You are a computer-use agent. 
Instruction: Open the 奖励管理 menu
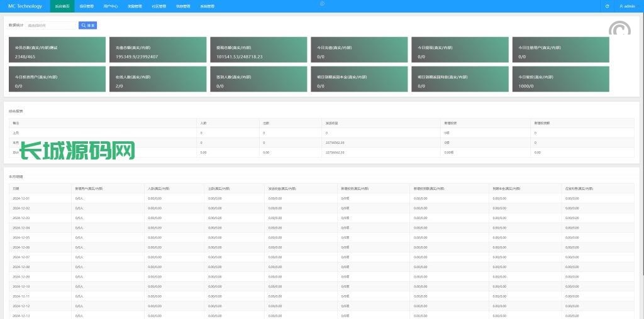pyautogui.click(x=135, y=6)
